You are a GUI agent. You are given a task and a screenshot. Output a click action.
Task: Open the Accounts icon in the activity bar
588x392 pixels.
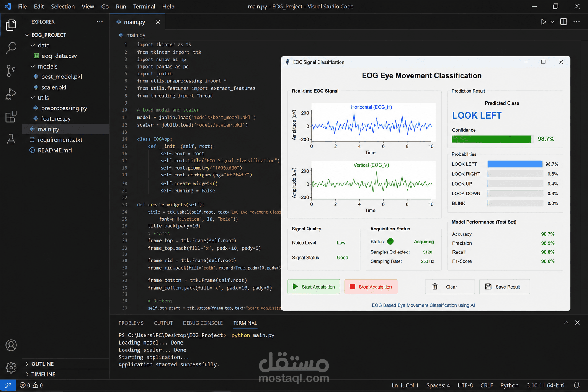[11, 345]
